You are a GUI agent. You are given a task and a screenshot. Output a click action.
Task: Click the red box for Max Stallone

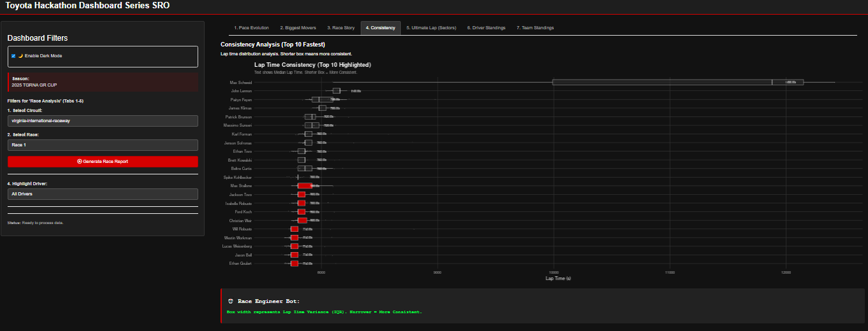305,186
